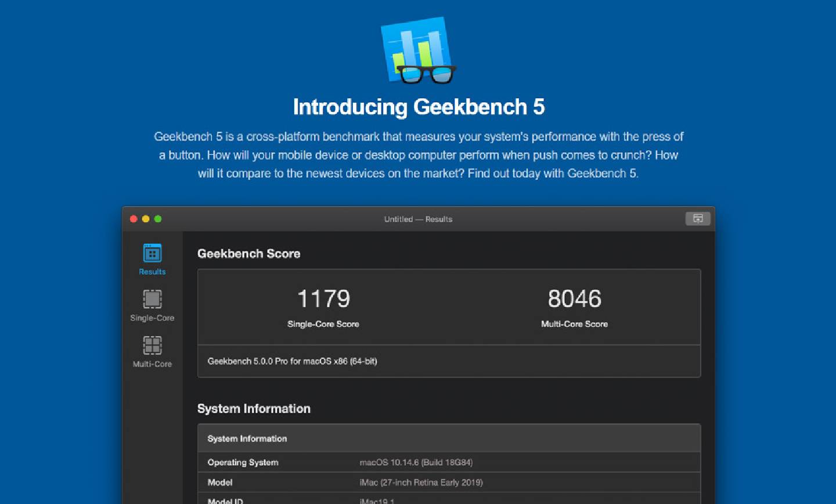Screen dimensions: 836x504
Task: Minimize the window with the yellow button
Action: tap(146, 219)
